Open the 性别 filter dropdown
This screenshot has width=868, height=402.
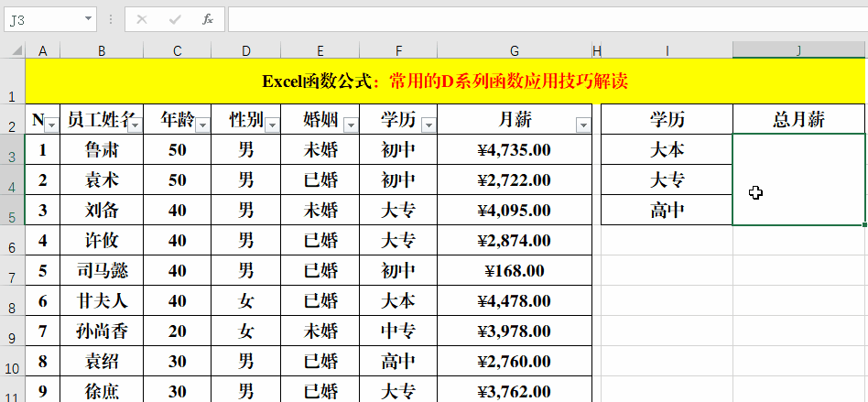click(x=272, y=126)
